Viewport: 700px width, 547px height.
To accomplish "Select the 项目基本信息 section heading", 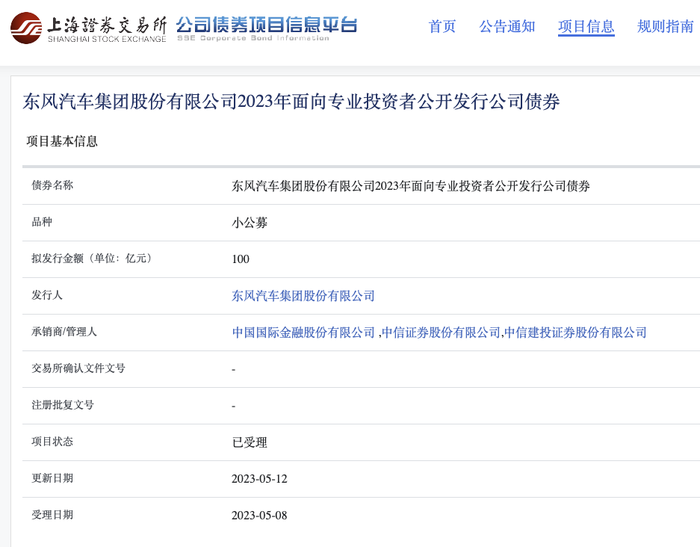I will [x=62, y=141].
